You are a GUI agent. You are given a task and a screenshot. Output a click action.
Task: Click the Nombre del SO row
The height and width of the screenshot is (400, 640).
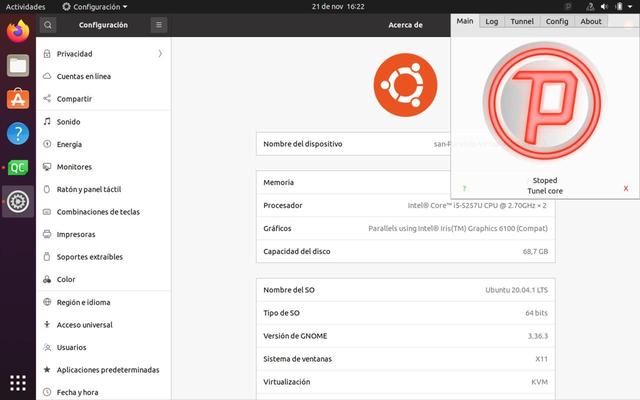click(406, 290)
